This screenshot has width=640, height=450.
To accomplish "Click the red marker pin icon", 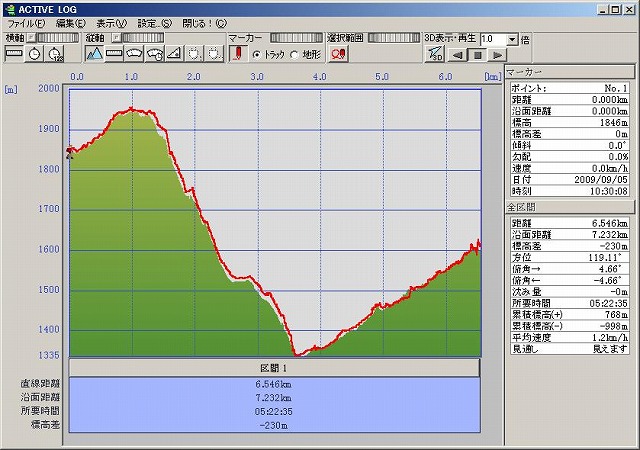I will tap(238, 53).
